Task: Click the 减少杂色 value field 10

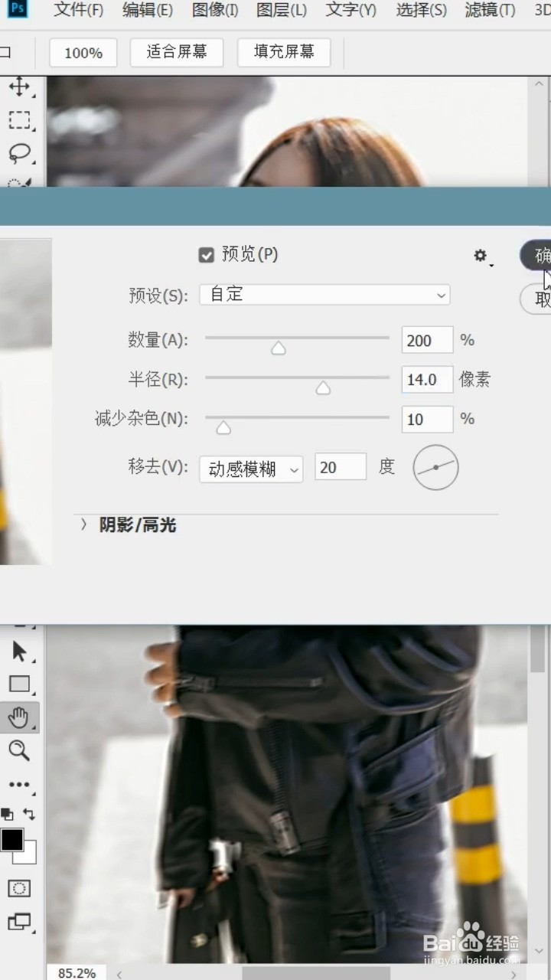Action: (427, 420)
